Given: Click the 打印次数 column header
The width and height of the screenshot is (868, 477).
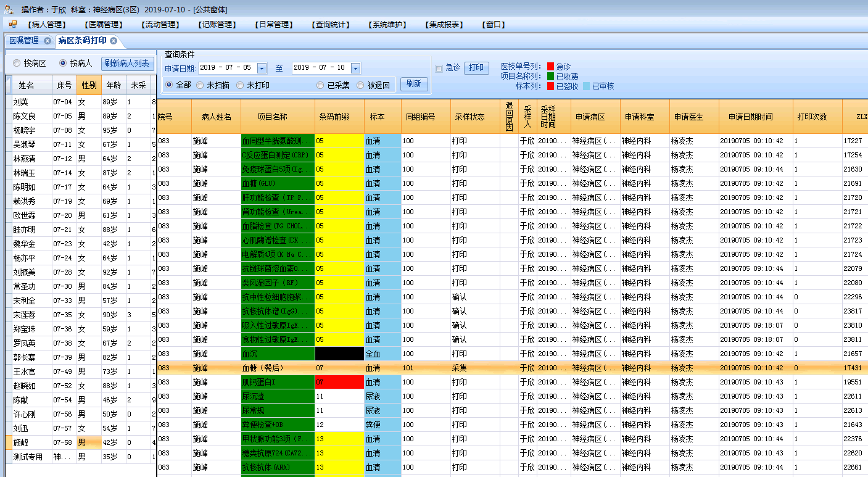Looking at the screenshot, I should pos(817,117).
